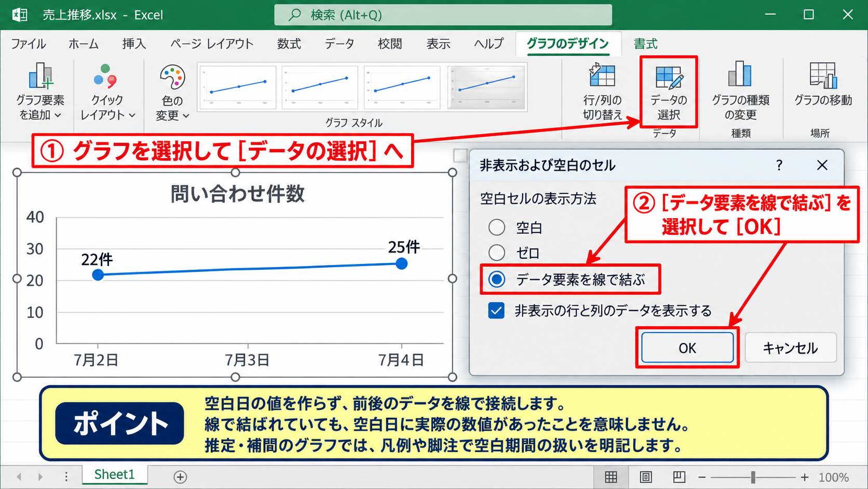The height and width of the screenshot is (489, 868).
Task: Click Switch Row/Column (行/列の切り替え) icon
Action: pyautogui.click(x=602, y=76)
